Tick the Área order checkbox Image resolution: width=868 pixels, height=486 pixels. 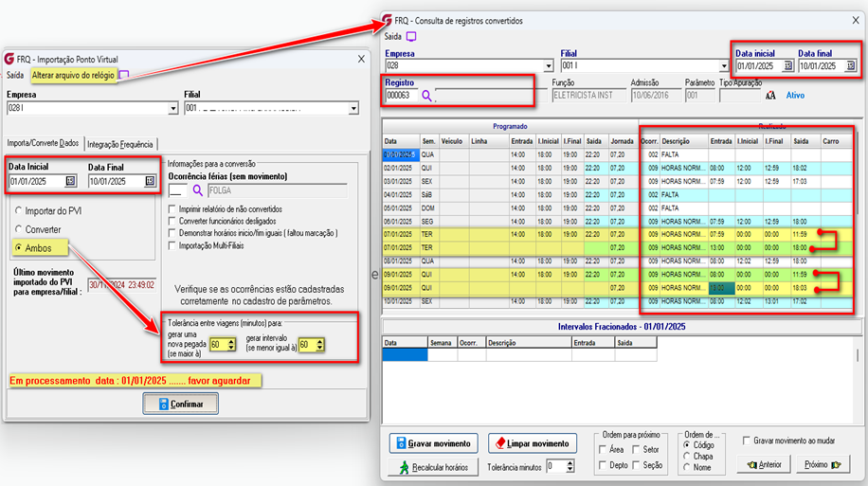click(603, 449)
